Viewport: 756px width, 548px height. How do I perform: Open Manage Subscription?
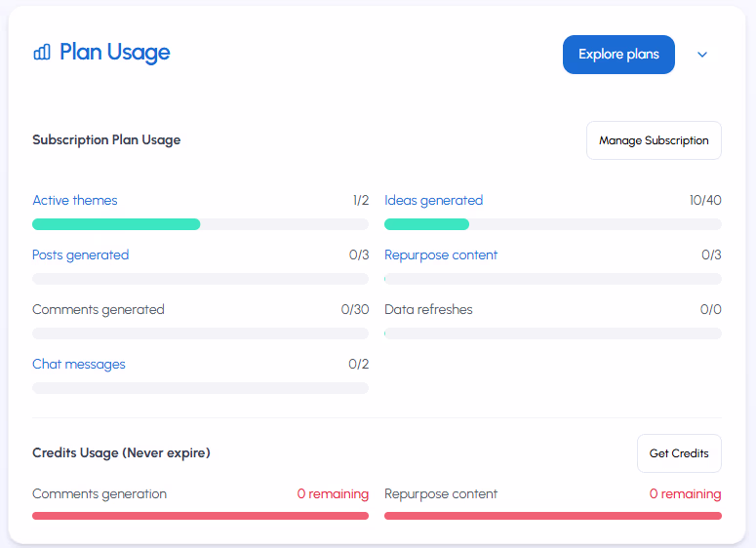tap(654, 140)
